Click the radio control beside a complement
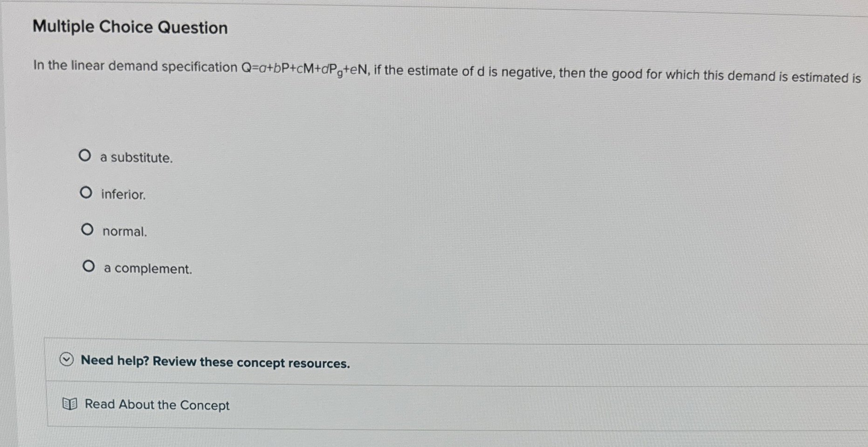The width and height of the screenshot is (868, 447). [x=89, y=266]
